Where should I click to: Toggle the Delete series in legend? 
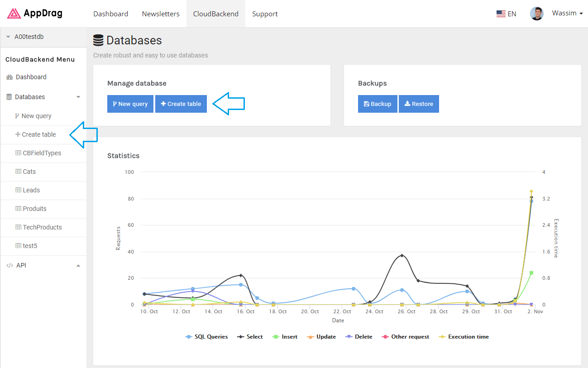click(359, 337)
